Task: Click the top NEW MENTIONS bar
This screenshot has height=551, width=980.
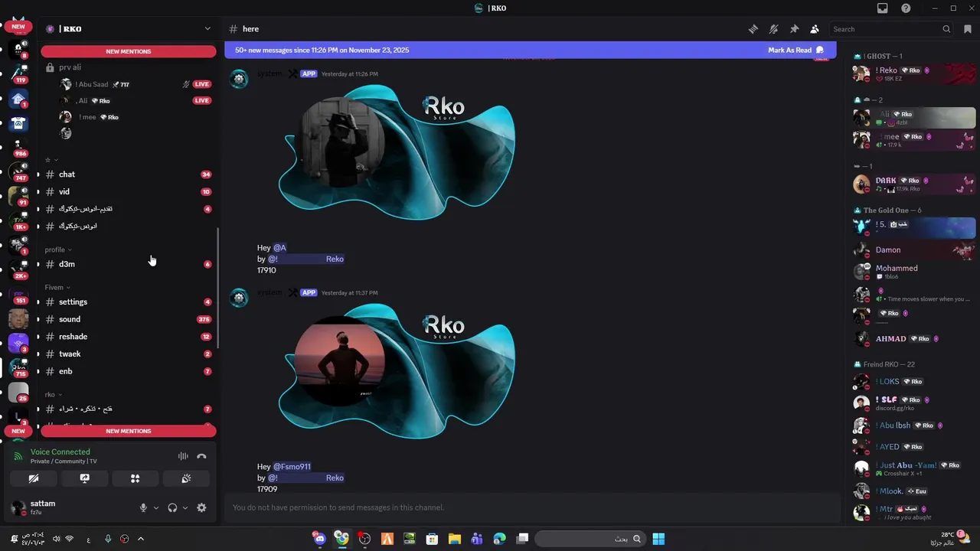Action: click(x=129, y=51)
